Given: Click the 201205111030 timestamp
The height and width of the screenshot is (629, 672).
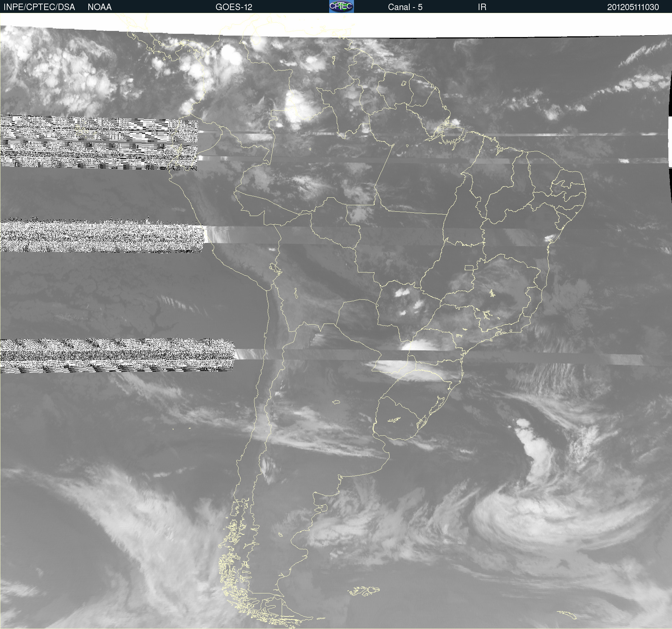Looking at the screenshot, I should click(633, 7).
